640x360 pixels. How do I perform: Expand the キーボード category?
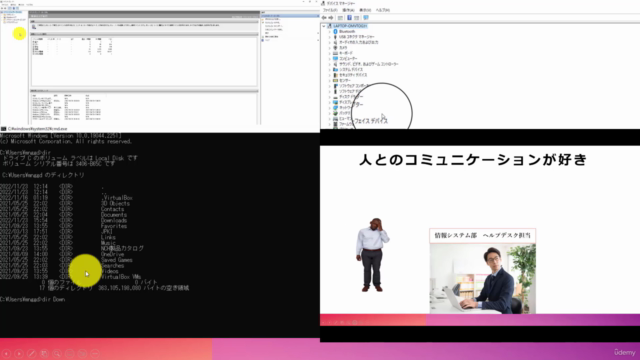pos(330,53)
